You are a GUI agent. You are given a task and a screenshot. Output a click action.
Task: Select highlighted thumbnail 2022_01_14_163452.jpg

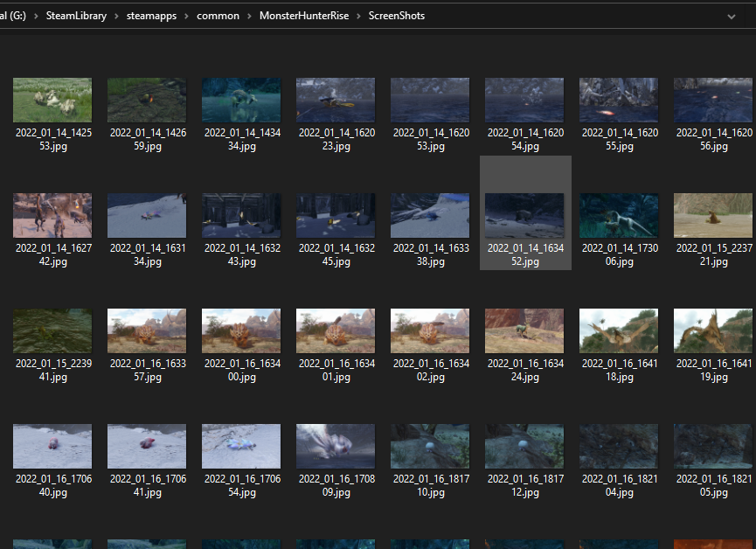[524, 215]
